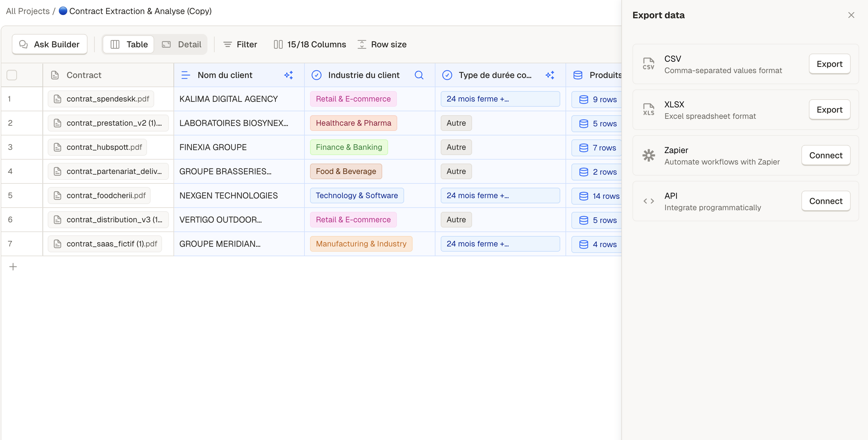This screenshot has height=440, width=868.
Task: Go to All Projects breadcrumb
Action: (x=28, y=11)
